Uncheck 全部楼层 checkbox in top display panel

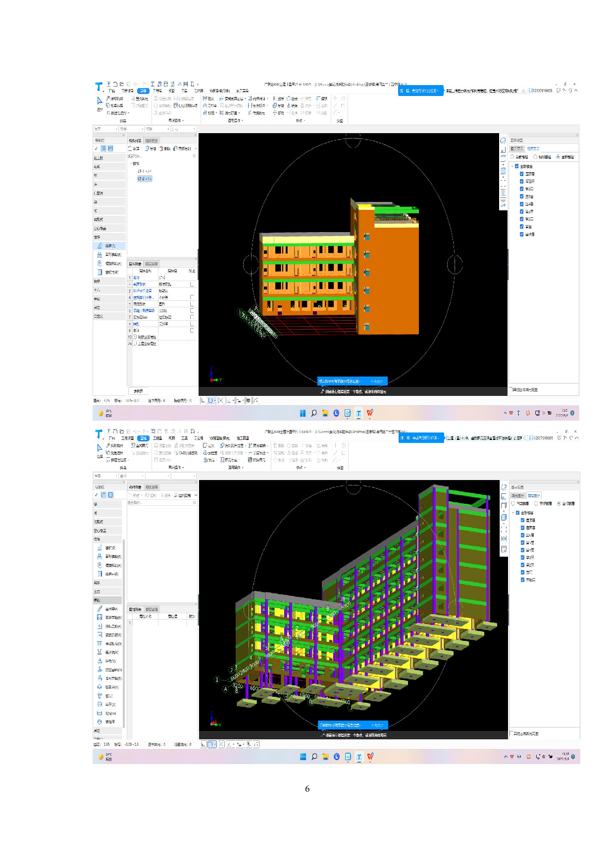click(x=517, y=166)
